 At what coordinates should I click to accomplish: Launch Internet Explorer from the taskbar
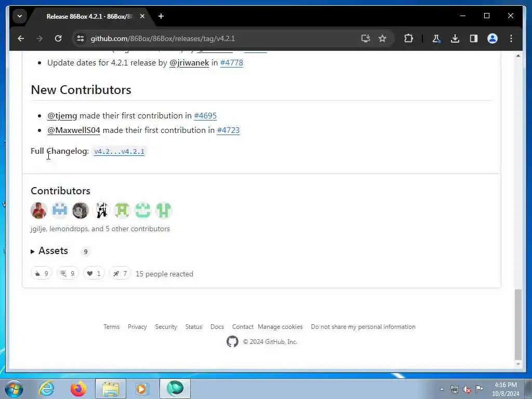[x=46, y=389]
